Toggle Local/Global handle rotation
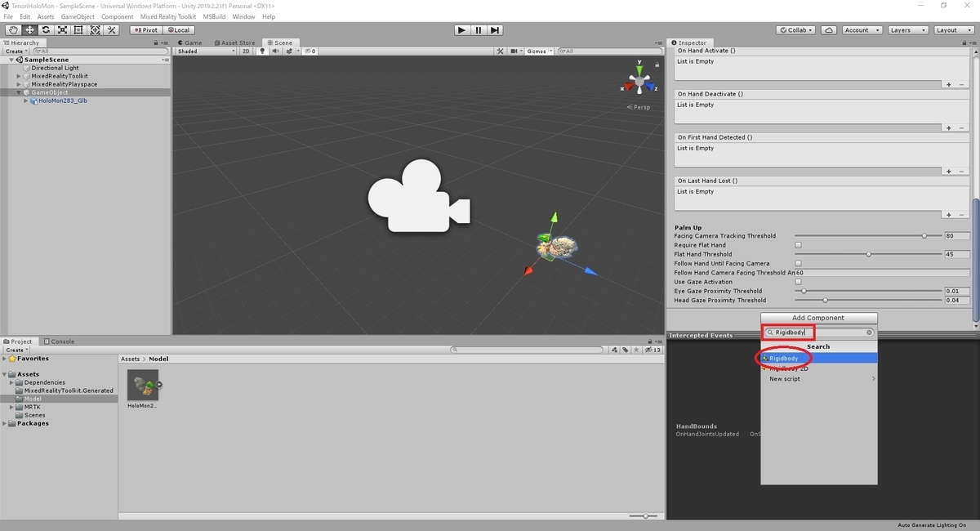The height and width of the screenshot is (531, 980). point(179,30)
